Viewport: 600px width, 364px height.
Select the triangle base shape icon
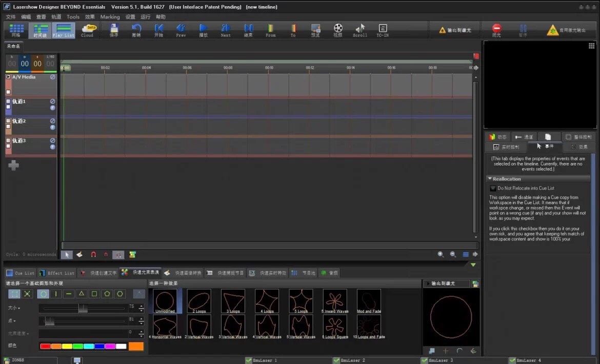pyautogui.click(x=81, y=294)
